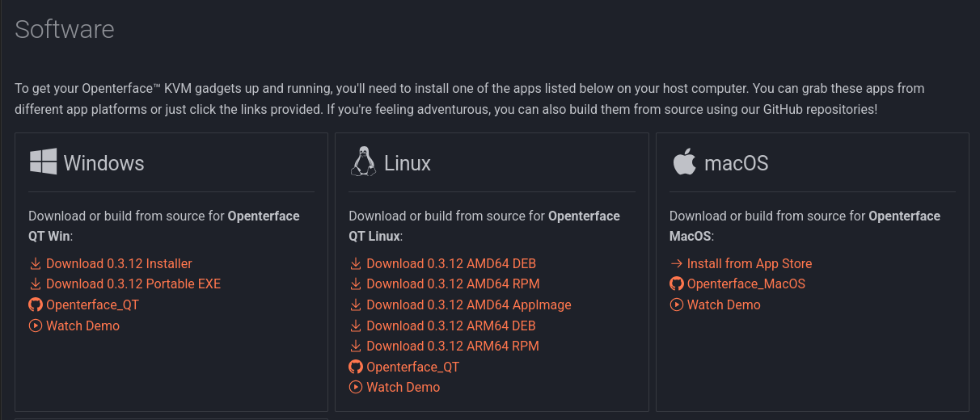Click download icon beside ARM64 RPM
Screen dimensions: 980x420
coord(356,346)
